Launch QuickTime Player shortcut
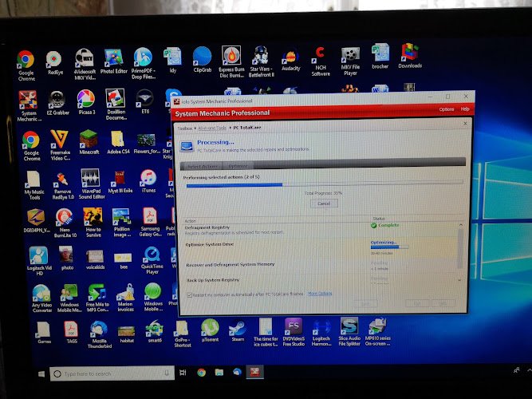 [152, 260]
